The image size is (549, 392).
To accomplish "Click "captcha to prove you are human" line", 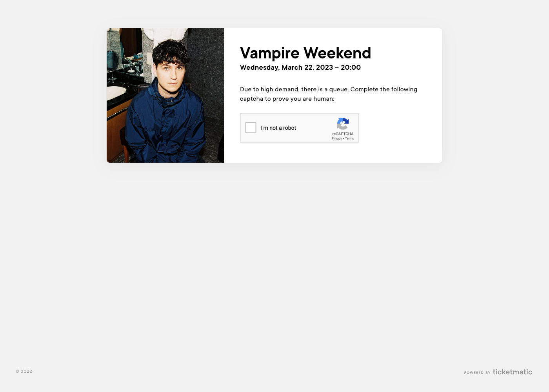I will [287, 99].
